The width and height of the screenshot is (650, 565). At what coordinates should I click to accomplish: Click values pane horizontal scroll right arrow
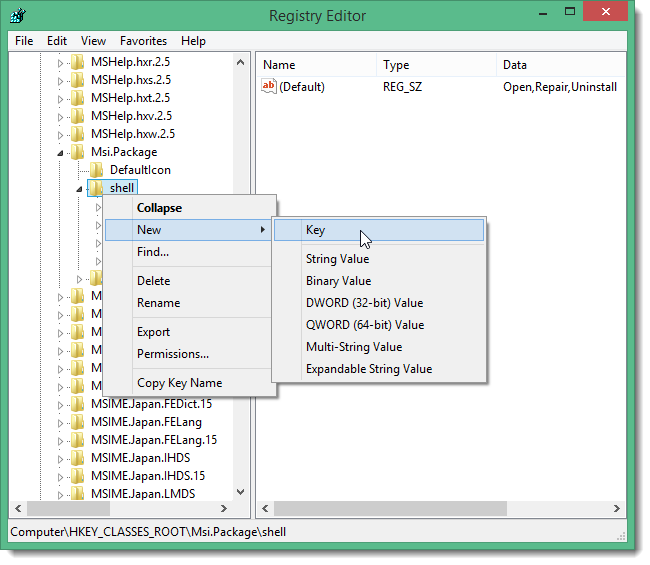pos(617,508)
